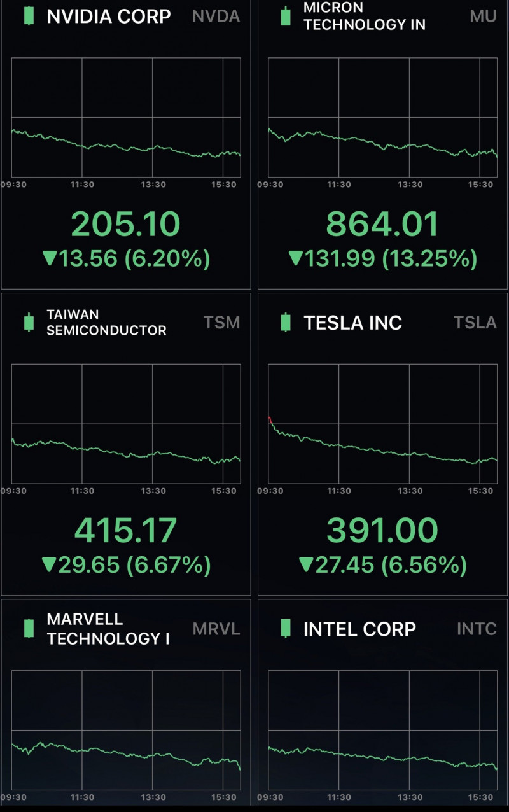This screenshot has width=509, height=812.
Task: Tap the Marvell Technology candlestick icon
Action: [x=29, y=628]
